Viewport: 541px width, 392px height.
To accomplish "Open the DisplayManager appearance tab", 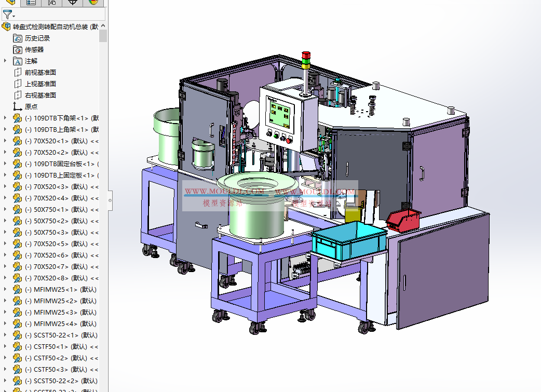I will [93, 3].
